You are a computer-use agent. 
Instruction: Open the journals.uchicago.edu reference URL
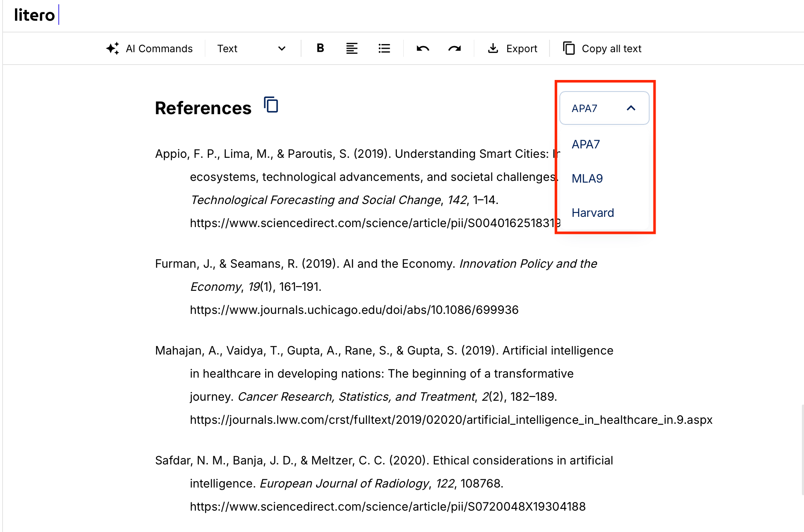tap(354, 310)
